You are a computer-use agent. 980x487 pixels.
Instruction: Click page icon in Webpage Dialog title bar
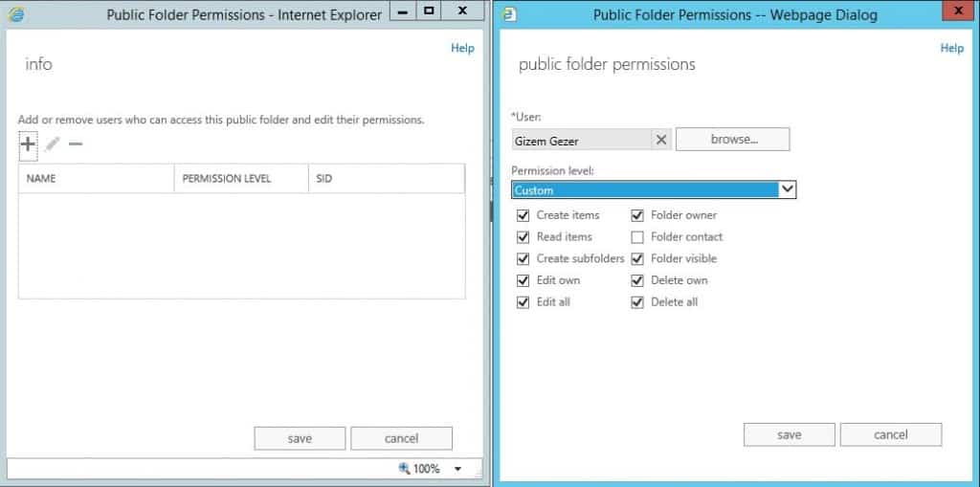click(509, 14)
